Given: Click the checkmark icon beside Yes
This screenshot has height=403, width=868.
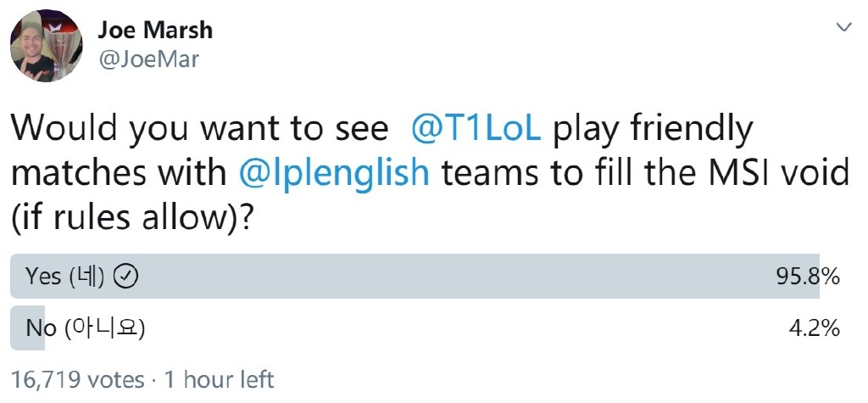Looking at the screenshot, I should click(126, 277).
